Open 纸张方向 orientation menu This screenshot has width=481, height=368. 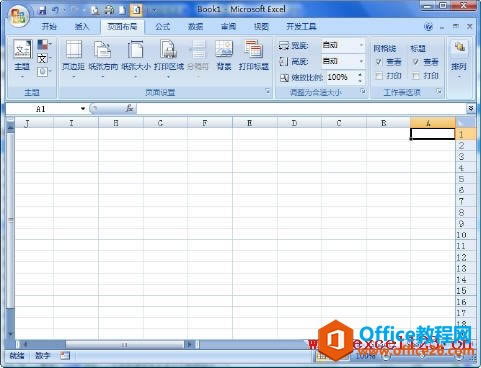(x=103, y=59)
